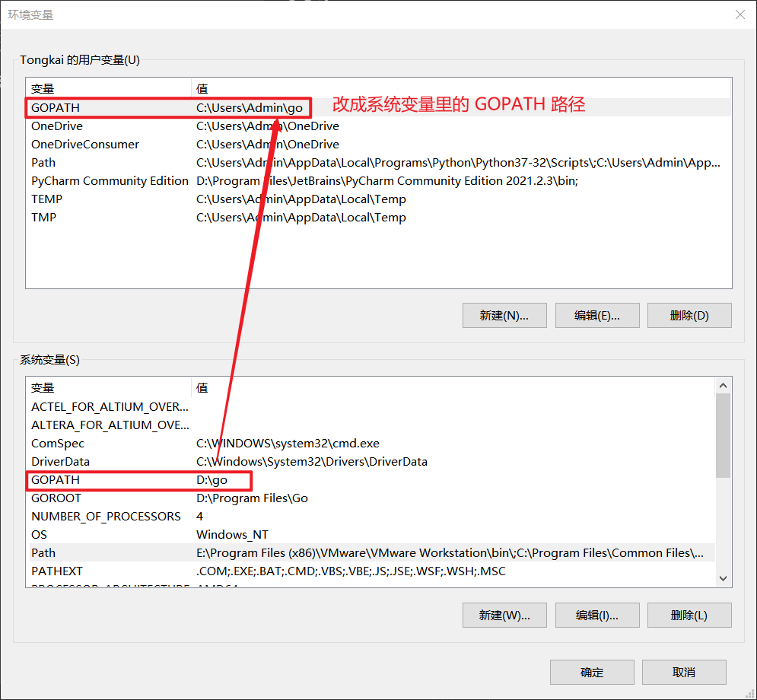Viewport: 757px width, 700px height.
Task: Click system variables scrollbar thumb
Action: (x=723, y=435)
